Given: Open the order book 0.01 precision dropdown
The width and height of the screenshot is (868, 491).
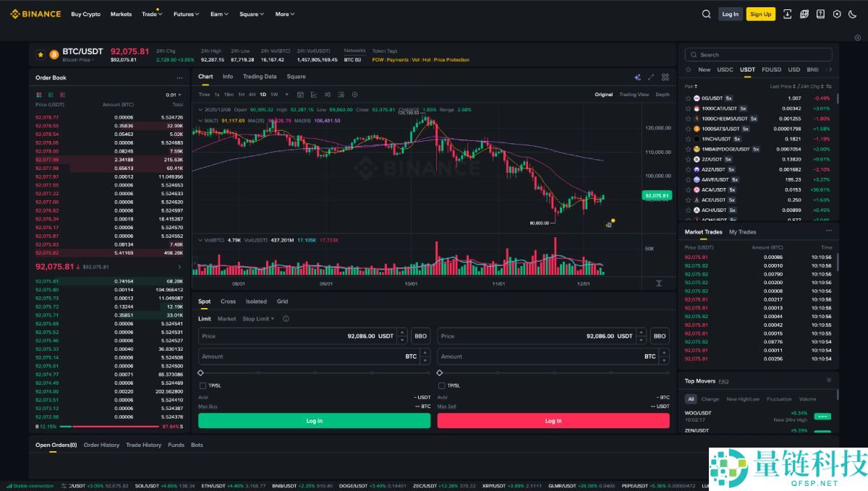Looking at the screenshot, I should [174, 95].
